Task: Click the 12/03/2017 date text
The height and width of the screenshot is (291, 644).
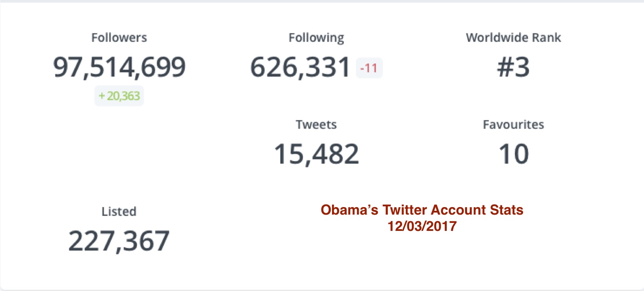Action: point(422,227)
